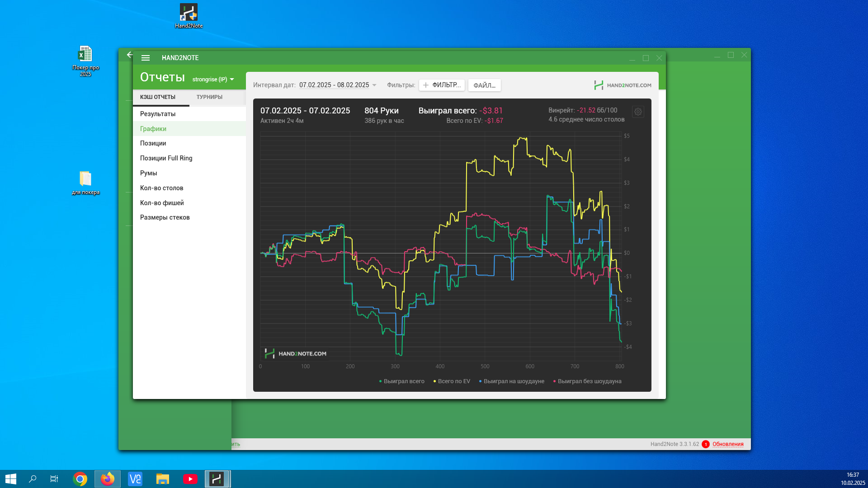Switch to Firefox on the taskbar
The height and width of the screenshot is (488, 868).
108,479
